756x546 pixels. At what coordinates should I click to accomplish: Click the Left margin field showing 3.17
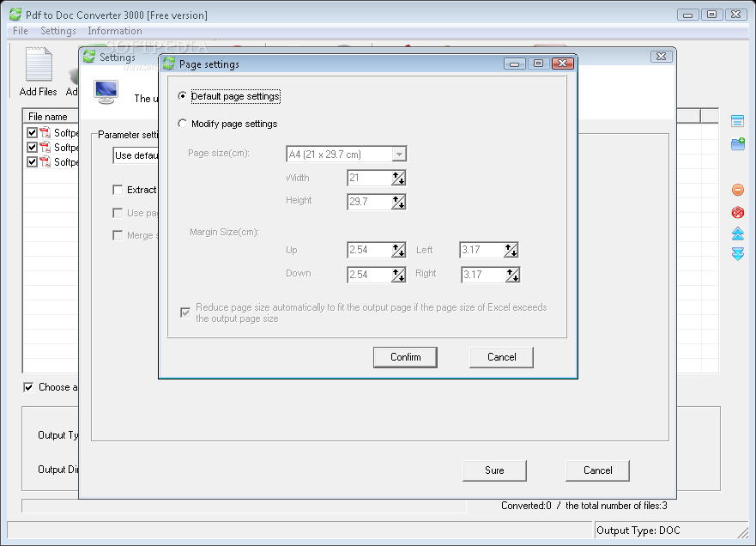[482, 250]
